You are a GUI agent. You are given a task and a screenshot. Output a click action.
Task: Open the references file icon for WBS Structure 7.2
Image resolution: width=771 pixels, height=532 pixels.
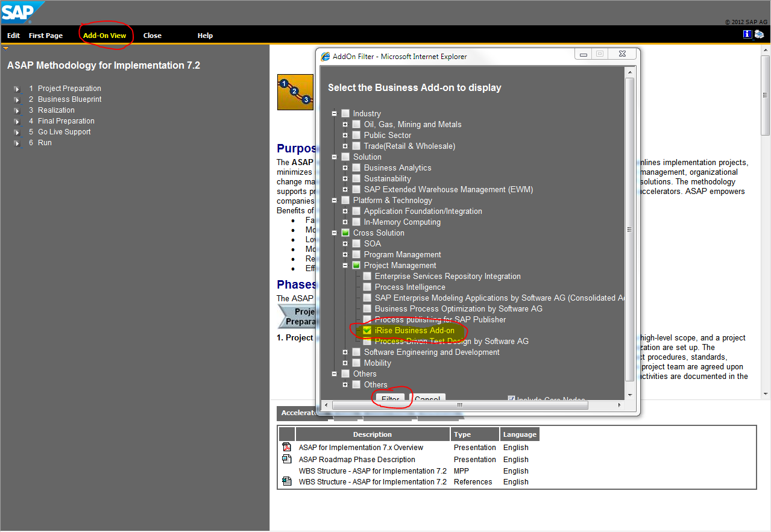click(x=287, y=481)
